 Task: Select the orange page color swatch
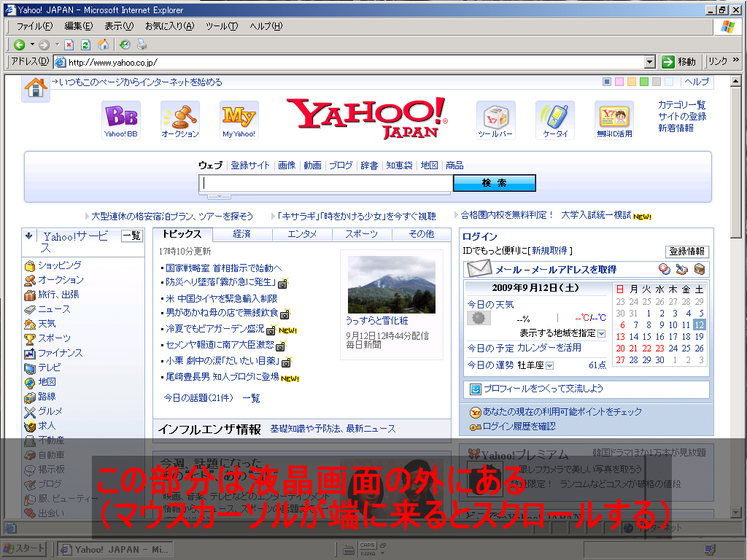point(632,82)
